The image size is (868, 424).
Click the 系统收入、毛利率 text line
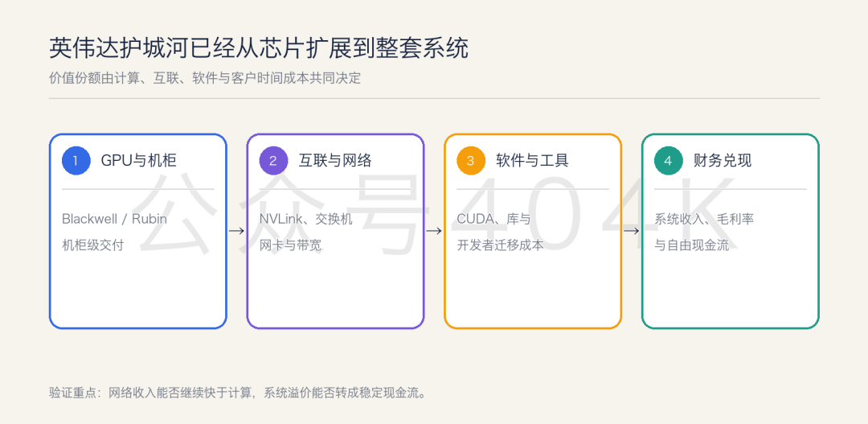click(704, 219)
